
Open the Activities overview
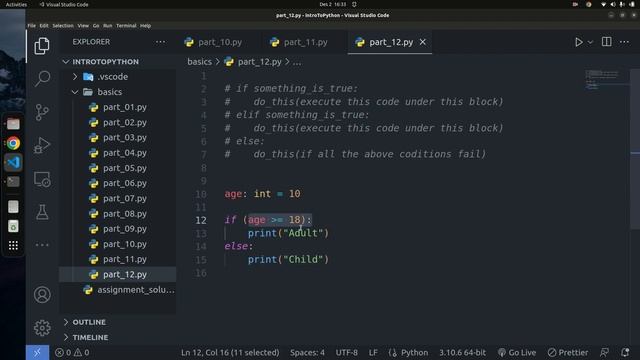tap(16, 4)
